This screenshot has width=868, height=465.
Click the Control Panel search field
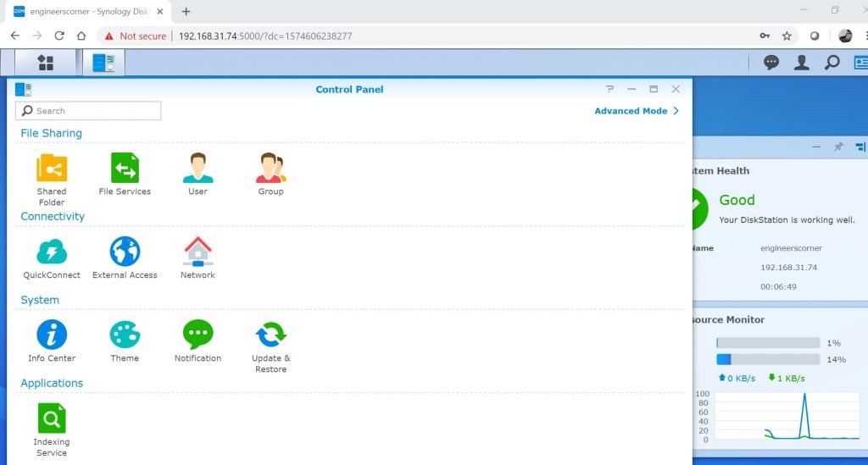pyautogui.click(x=88, y=111)
